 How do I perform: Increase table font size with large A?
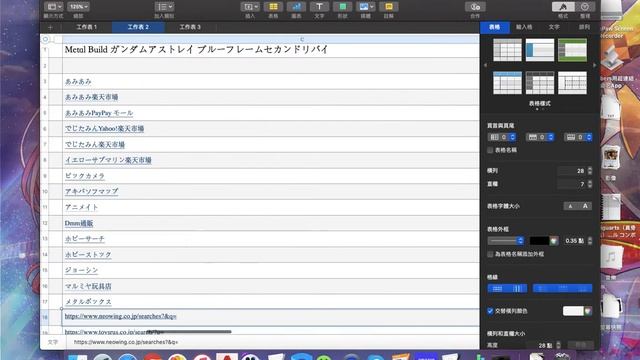point(585,206)
